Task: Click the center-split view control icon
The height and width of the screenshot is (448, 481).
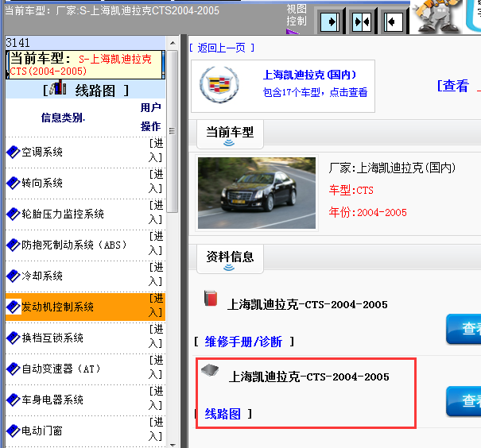Action: tap(362, 21)
